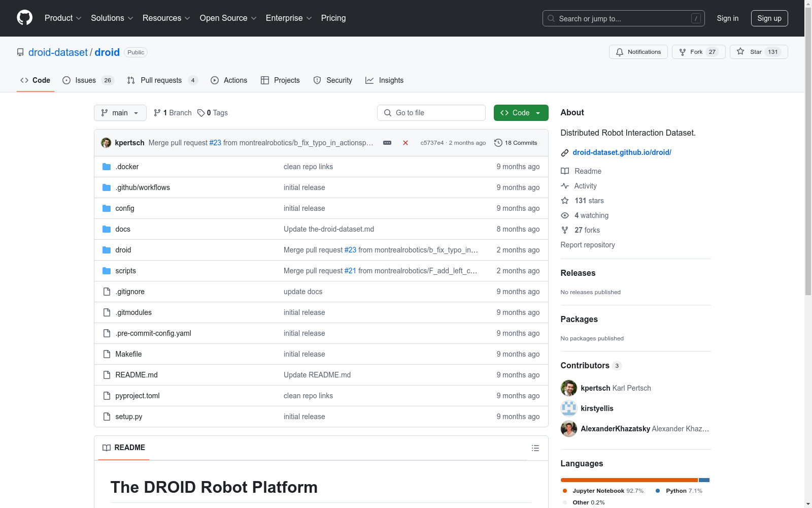This screenshot has width=812, height=508.
Task: Click the tag icon next to Tags
Action: (x=201, y=113)
